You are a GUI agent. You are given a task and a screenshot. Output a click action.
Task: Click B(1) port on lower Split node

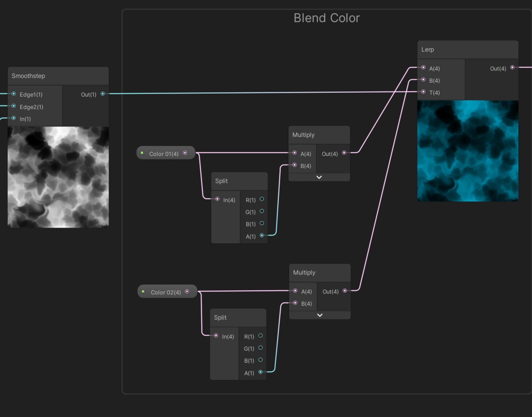point(261,360)
